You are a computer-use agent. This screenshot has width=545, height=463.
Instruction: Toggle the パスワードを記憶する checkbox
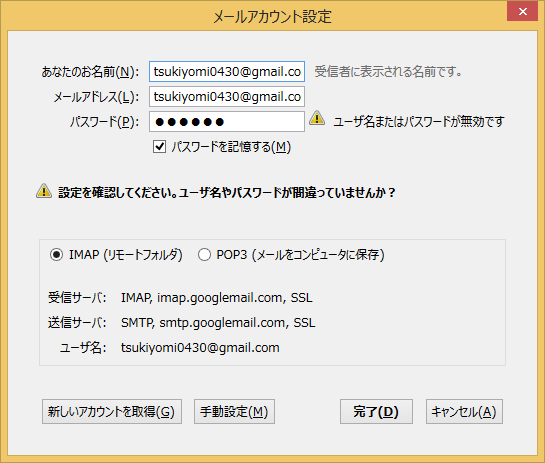159,147
